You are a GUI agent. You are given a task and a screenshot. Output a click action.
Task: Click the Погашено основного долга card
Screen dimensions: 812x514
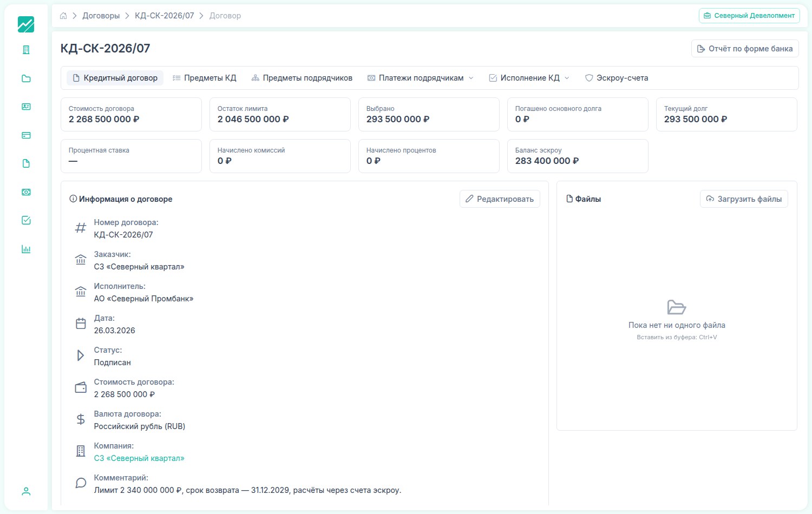click(578, 114)
